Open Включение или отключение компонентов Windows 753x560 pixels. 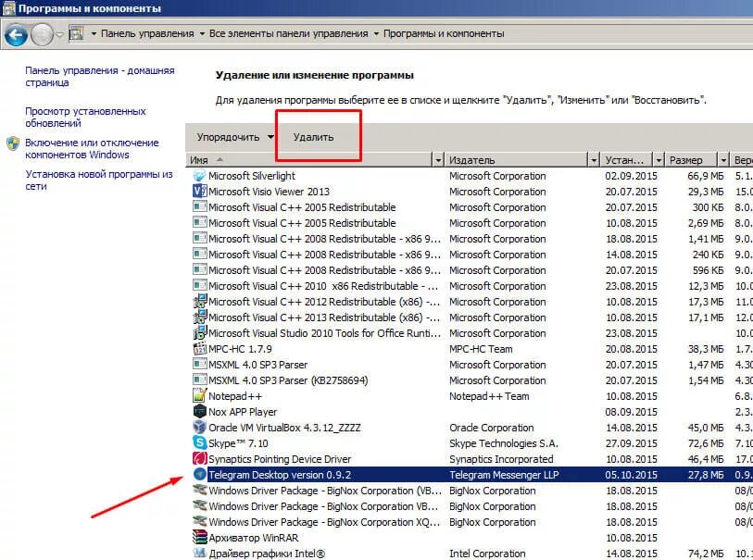tap(92, 149)
